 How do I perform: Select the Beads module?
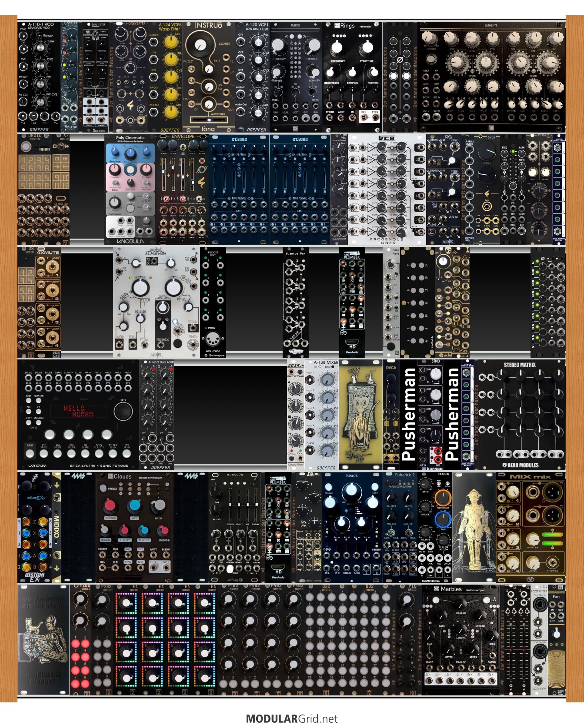tap(352, 527)
